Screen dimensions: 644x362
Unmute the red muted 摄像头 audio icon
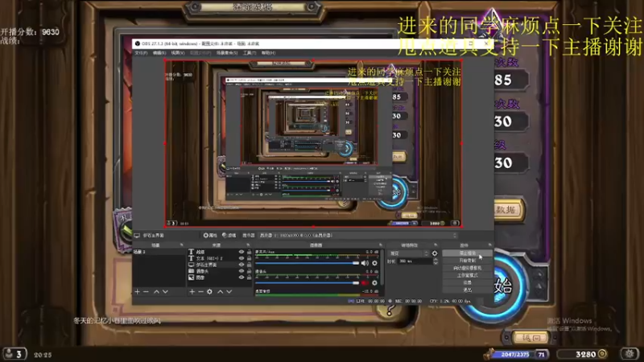coord(365,283)
